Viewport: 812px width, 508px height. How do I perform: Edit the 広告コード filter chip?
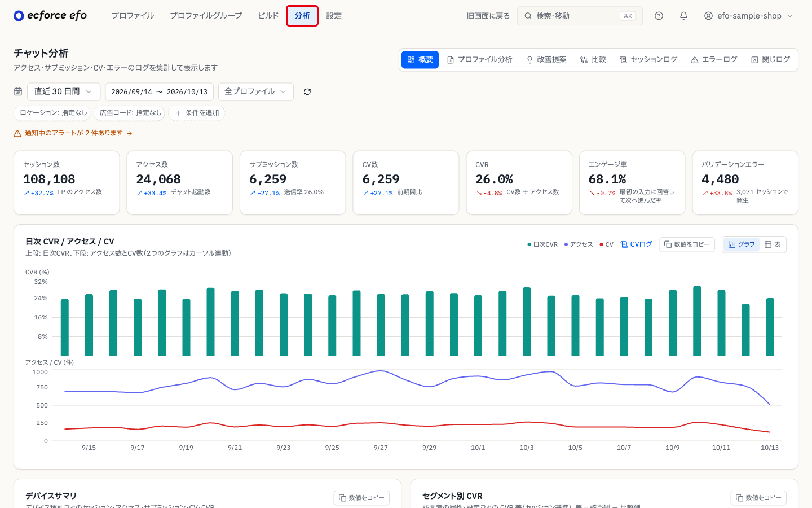[x=130, y=113]
